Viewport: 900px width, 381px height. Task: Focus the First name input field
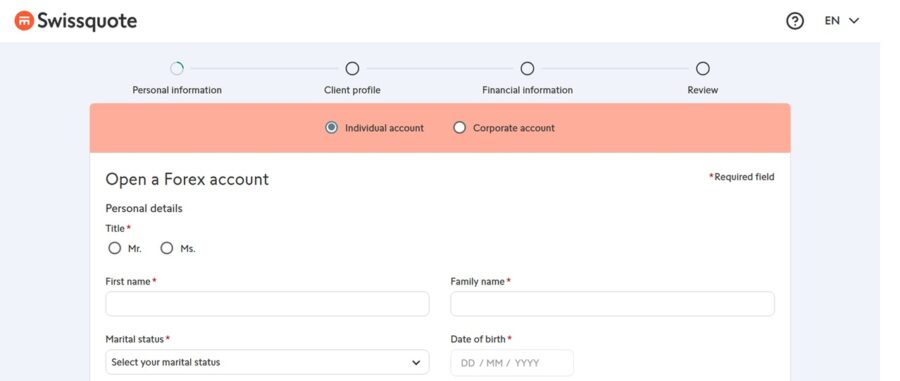(x=267, y=304)
